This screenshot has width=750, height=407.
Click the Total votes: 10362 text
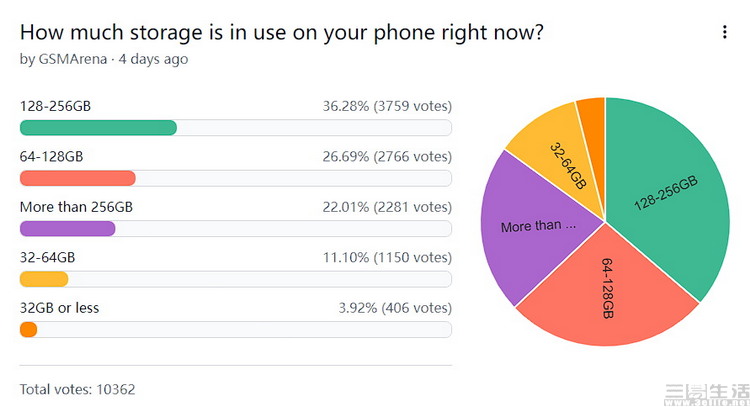click(x=77, y=389)
